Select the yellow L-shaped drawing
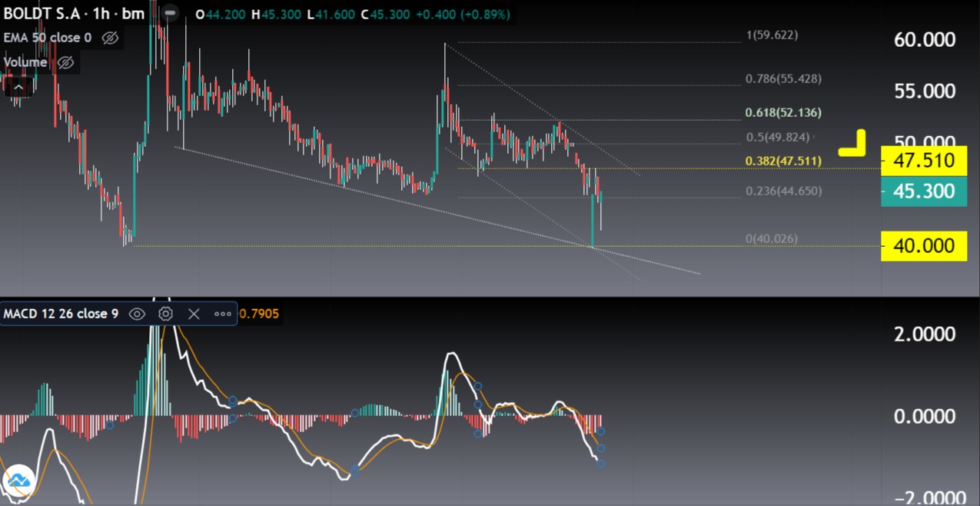 pyautogui.click(x=852, y=144)
